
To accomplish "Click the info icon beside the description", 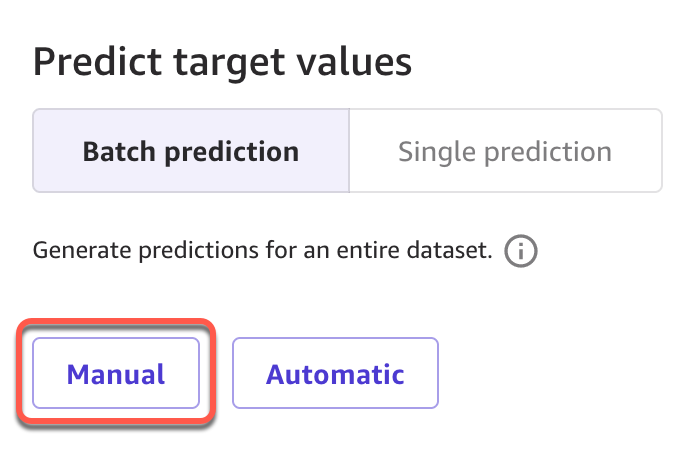I will pos(521,251).
